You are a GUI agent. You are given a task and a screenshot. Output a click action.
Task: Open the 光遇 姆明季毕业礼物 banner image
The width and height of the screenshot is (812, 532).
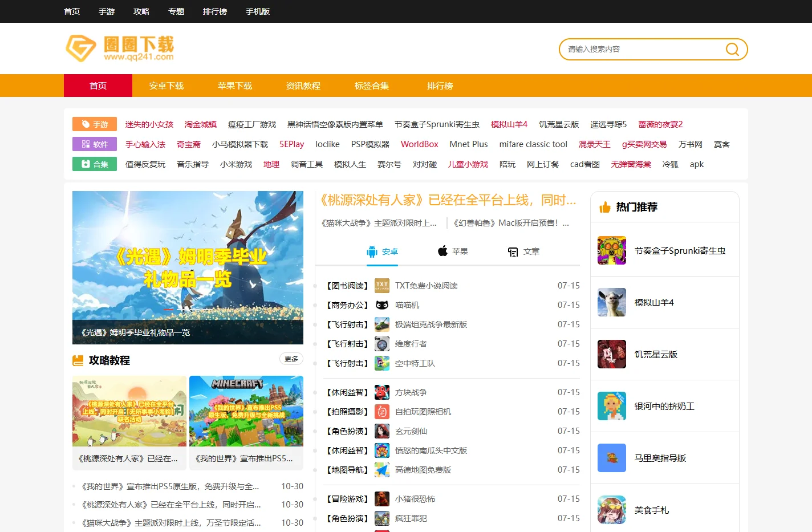(188, 267)
